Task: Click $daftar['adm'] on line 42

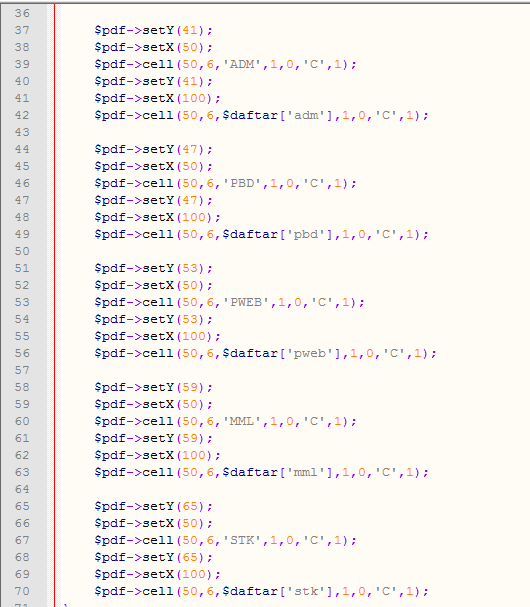Action: click(278, 115)
